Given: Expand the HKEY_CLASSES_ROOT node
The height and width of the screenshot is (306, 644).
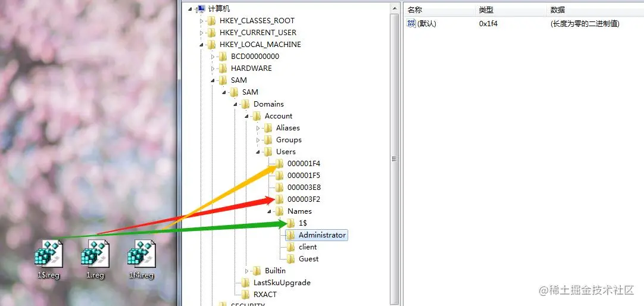Looking at the screenshot, I should point(201,21).
